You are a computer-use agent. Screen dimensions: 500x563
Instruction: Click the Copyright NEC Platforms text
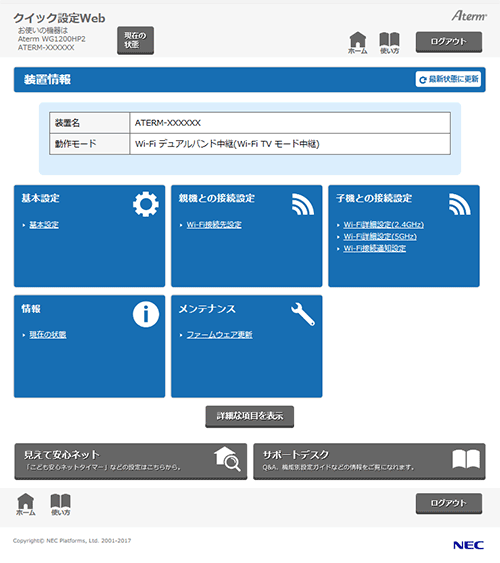(72, 540)
